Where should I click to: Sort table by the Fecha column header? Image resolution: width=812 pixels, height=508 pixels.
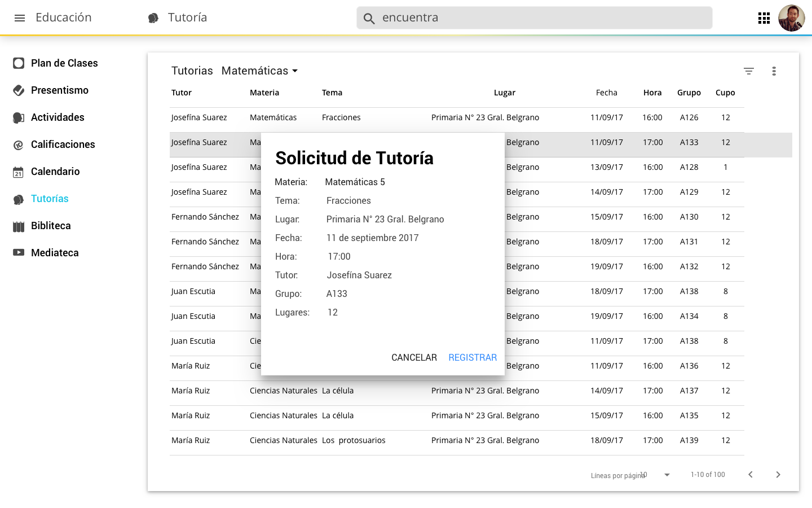[606, 93]
